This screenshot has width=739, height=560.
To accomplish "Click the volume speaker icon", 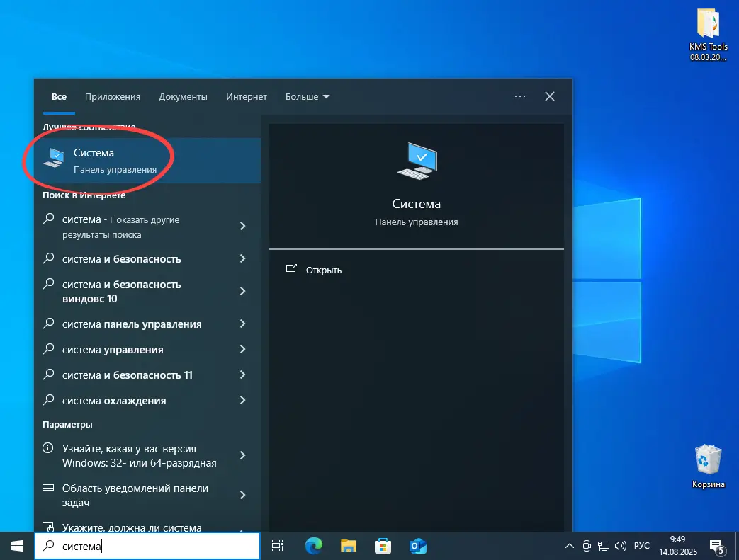I will [x=620, y=546].
